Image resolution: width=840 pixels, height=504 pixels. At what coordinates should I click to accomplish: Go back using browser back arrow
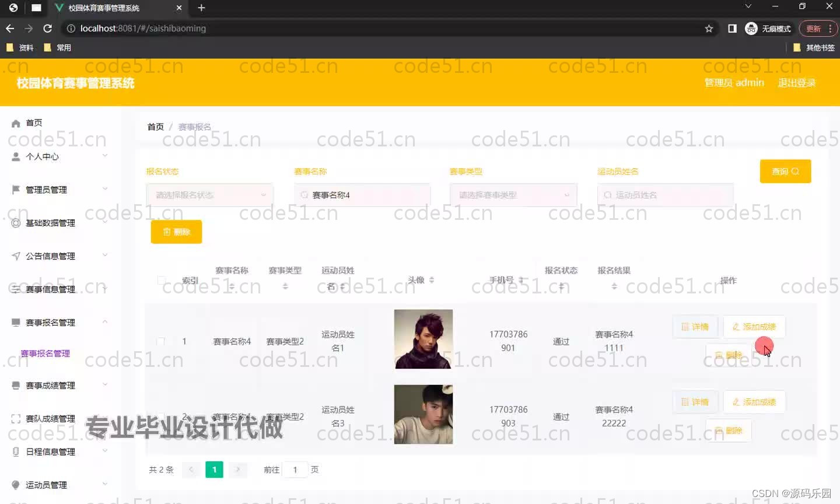(10, 28)
